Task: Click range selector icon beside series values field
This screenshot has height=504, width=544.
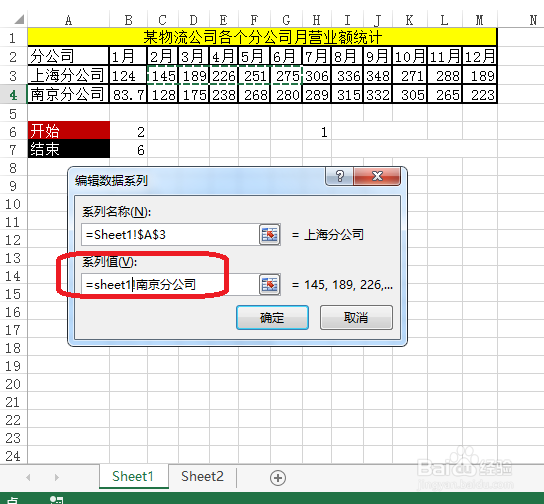Action: click(x=270, y=285)
